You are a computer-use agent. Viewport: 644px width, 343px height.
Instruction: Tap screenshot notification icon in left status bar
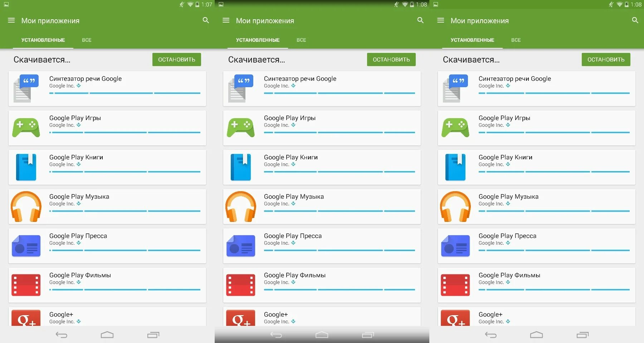[6, 5]
